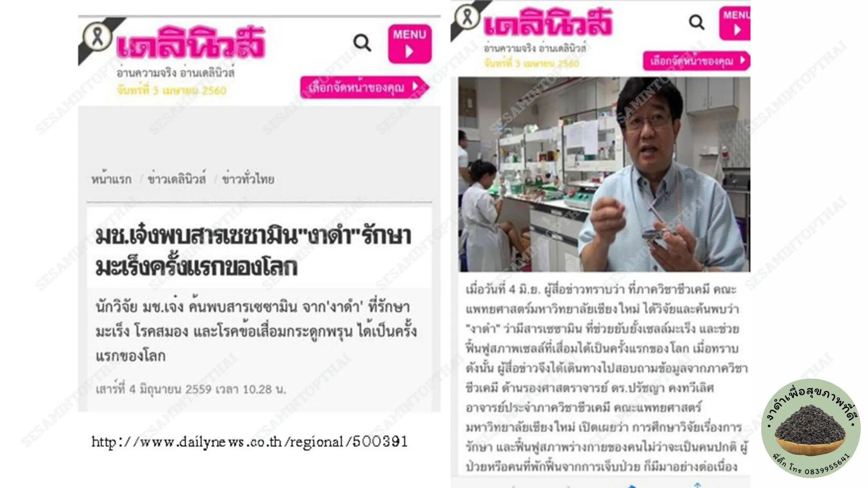Open the researcher photo in lab
This screenshot has width=868, height=488.
tap(604, 174)
